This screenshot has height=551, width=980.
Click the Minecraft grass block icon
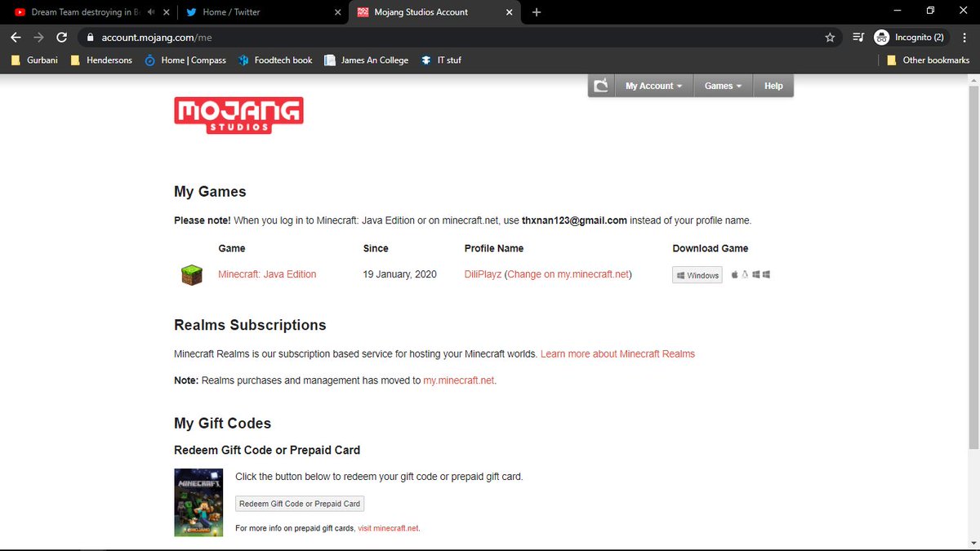191,275
